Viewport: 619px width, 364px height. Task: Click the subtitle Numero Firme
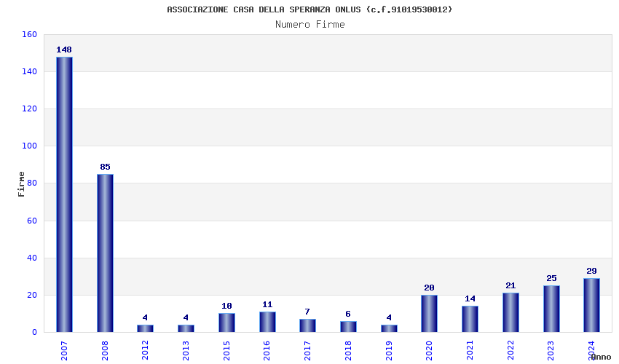click(x=310, y=25)
